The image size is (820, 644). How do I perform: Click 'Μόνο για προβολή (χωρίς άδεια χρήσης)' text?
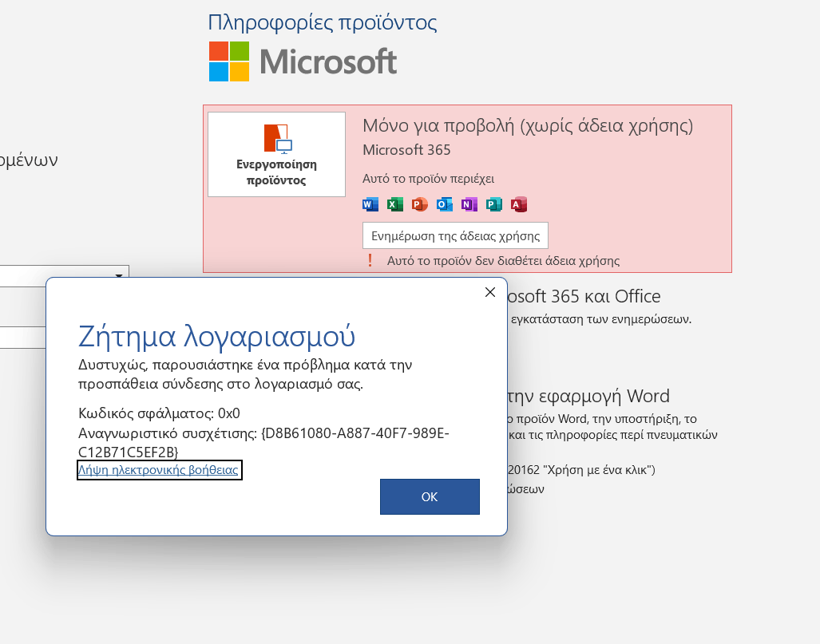click(x=528, y=126)
